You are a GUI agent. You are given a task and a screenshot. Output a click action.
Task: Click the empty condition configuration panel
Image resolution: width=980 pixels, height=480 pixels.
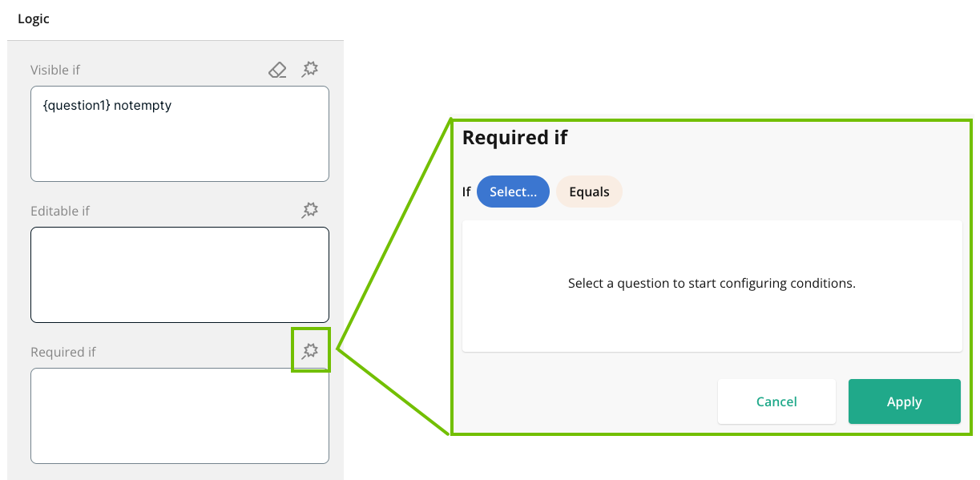point(712,321)
